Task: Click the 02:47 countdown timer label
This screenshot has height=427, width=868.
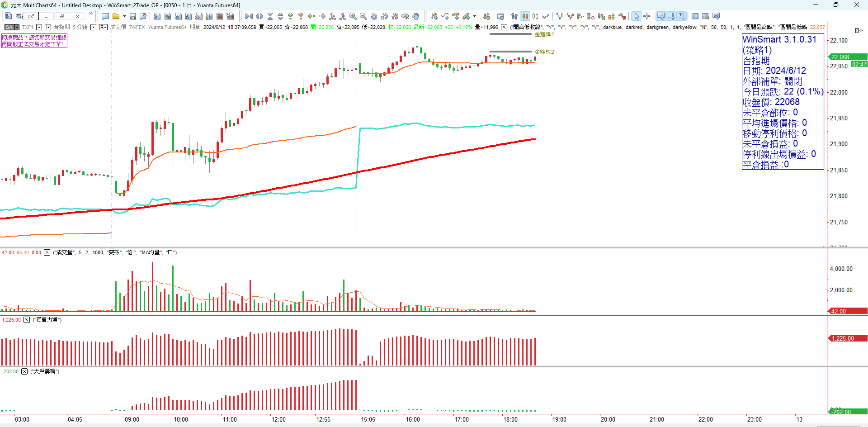Action: 859,64
